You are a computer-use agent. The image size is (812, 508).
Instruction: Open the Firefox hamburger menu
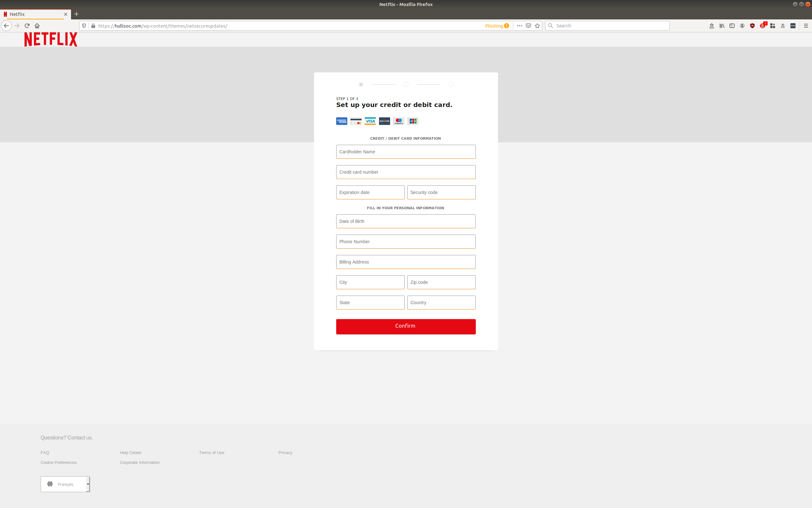tap(806, 26)
